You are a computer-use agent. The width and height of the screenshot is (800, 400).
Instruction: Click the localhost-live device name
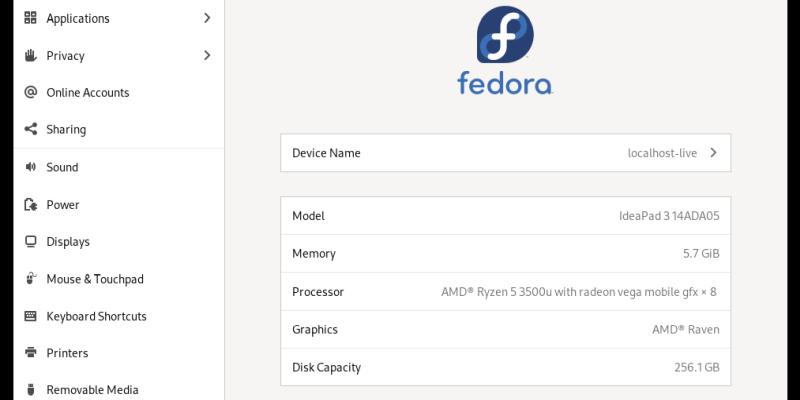(661, 153)
